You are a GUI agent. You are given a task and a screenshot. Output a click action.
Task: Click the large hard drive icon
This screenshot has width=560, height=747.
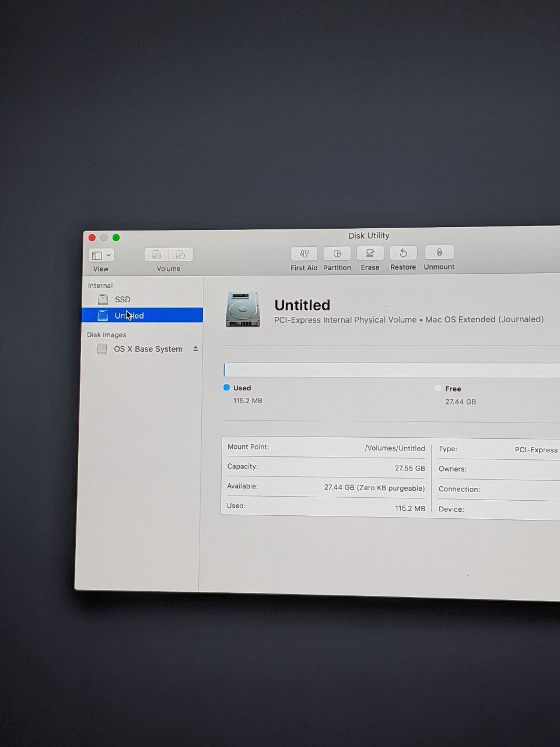pyautogui.click(x=243, y=309)
